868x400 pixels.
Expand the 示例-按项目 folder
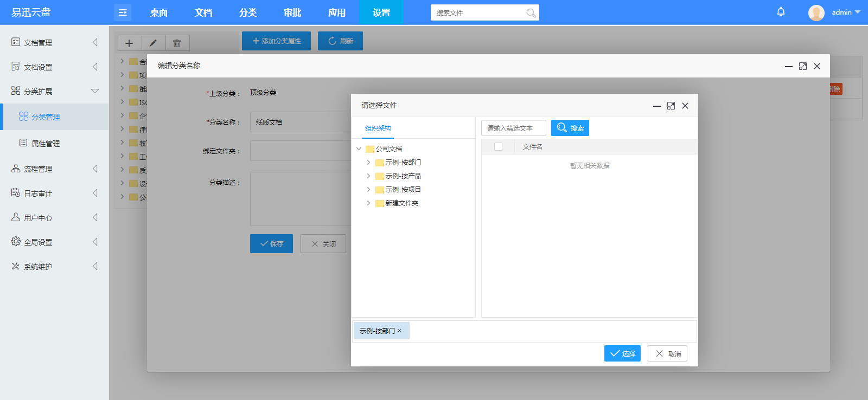(x=368, y=189)
